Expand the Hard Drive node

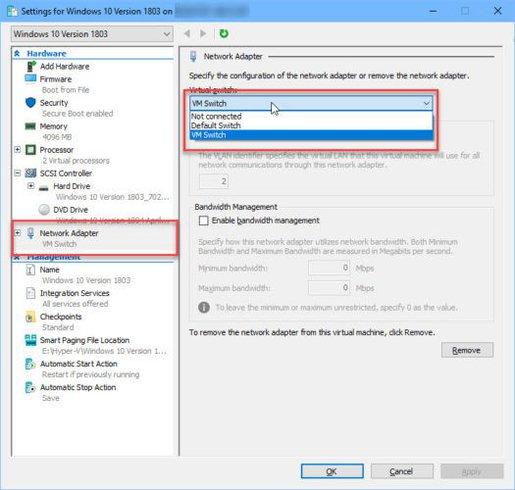click(31, 186)
